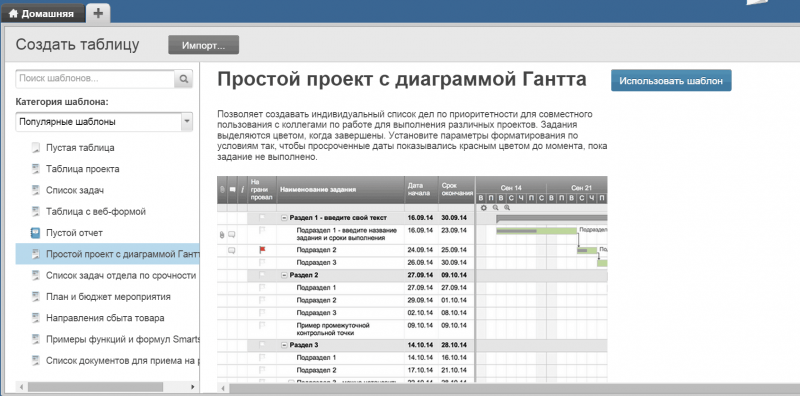Screen dimensions: 800x396
Task: Click the Gantt settings gear icon in preview
Action: 484,208
